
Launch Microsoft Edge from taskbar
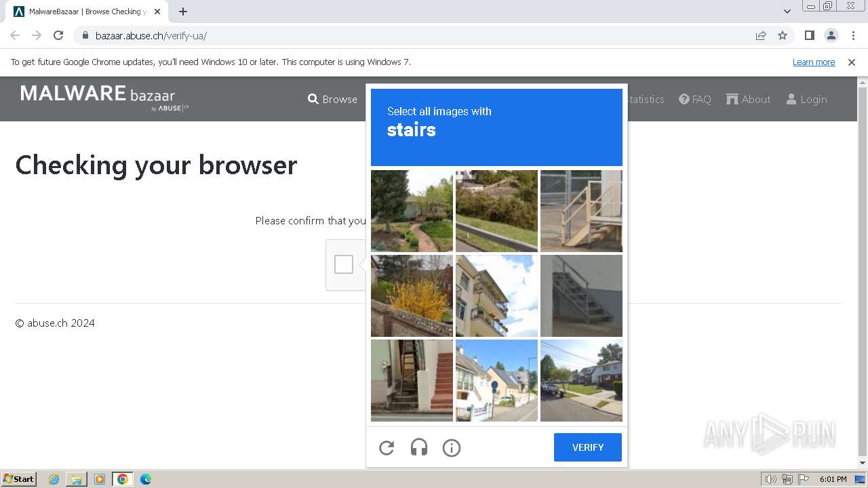coord(145,479)
